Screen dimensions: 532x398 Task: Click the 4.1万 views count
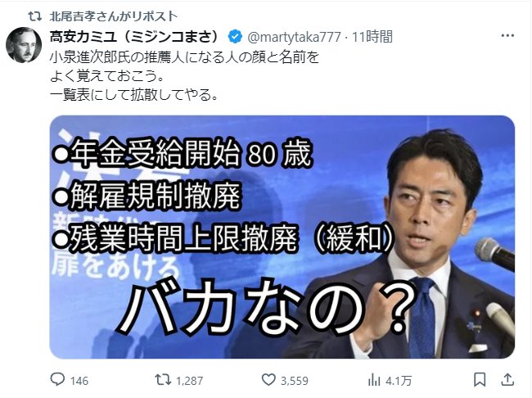399,381
